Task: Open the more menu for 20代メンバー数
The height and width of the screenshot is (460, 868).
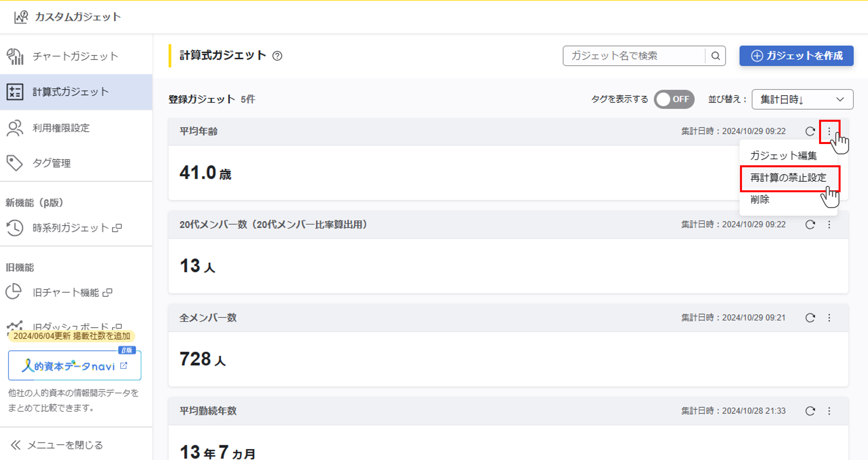Action: [x=829, y=225]
